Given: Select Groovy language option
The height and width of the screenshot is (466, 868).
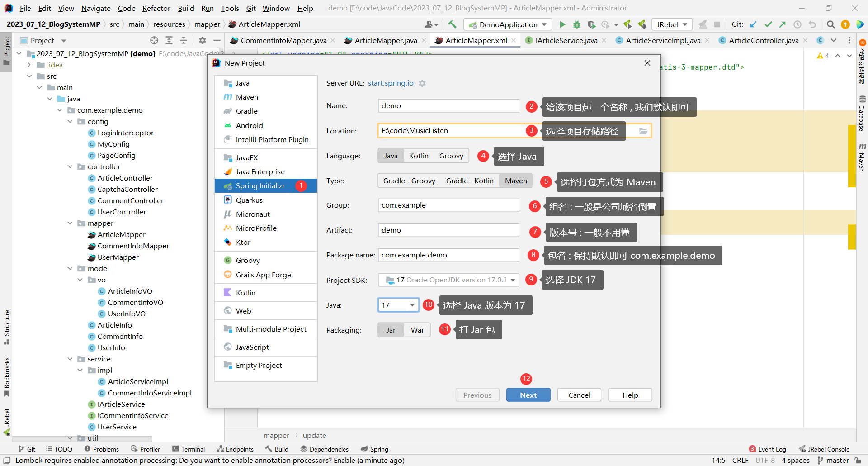Looking at the screenshot, I should tap(451, 156).
